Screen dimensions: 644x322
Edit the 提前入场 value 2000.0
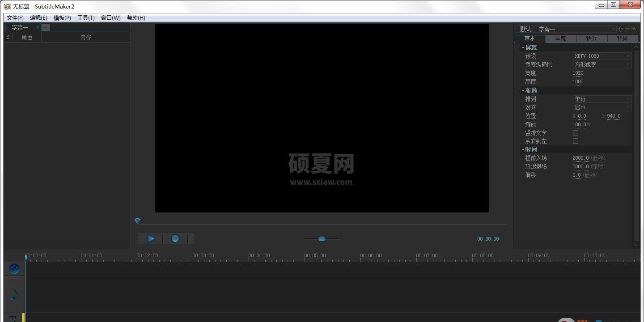tap(580, 158)
